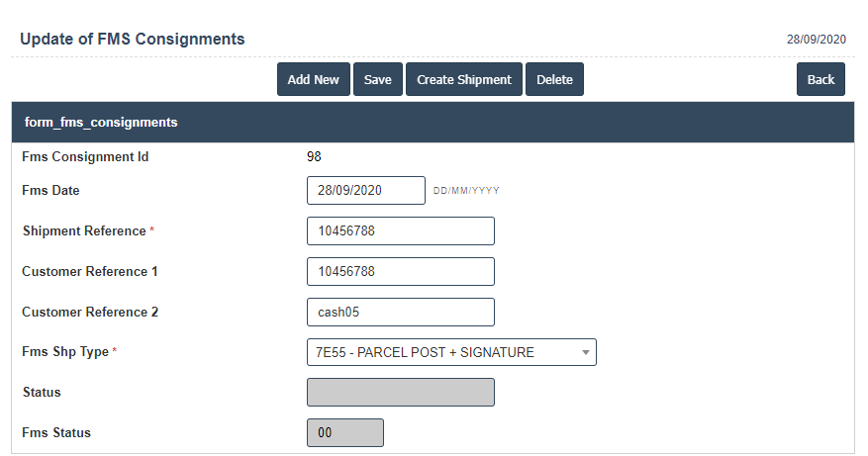Click the Shipment Reference label
Viewport: 868px width, 456px height.
[84, 231]
